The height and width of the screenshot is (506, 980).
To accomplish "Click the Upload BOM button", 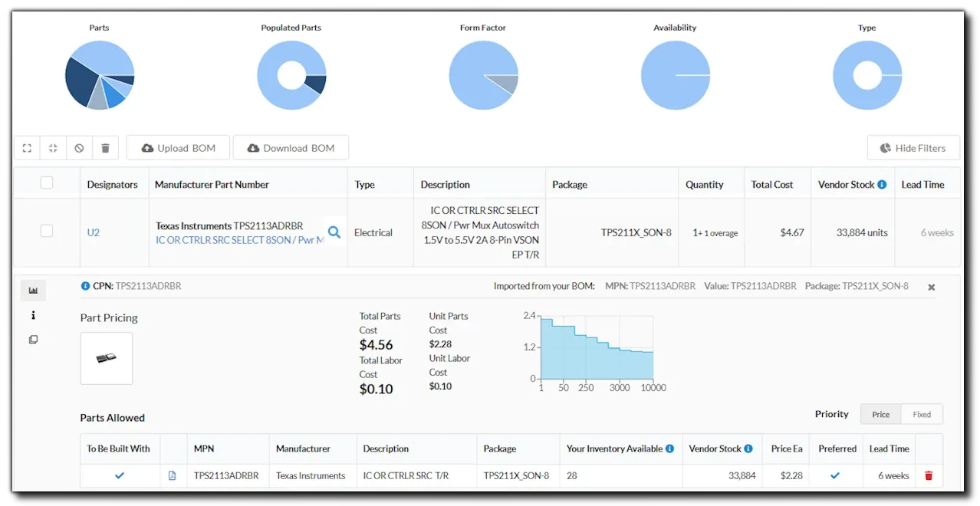I will (x=179, y=148).
